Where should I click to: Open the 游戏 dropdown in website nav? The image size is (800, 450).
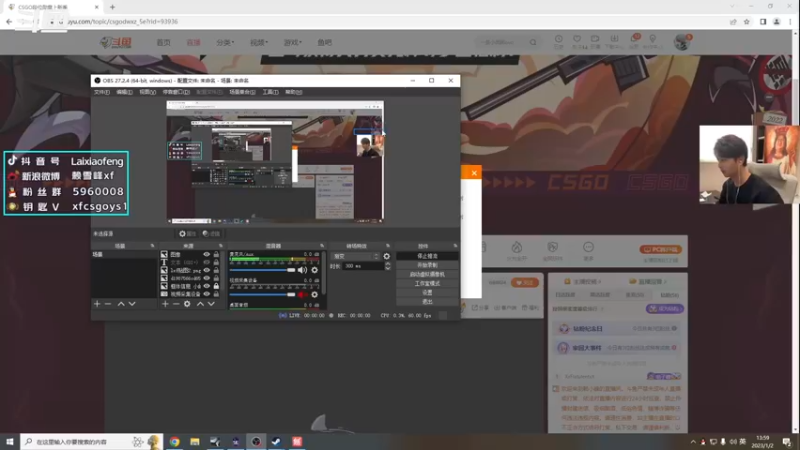(293, 43)
